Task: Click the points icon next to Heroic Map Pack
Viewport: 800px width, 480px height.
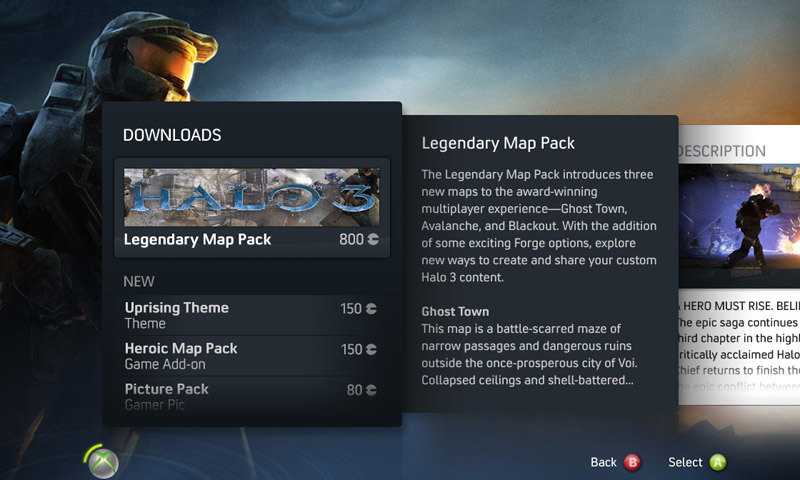Action: [x=371, y=349]
